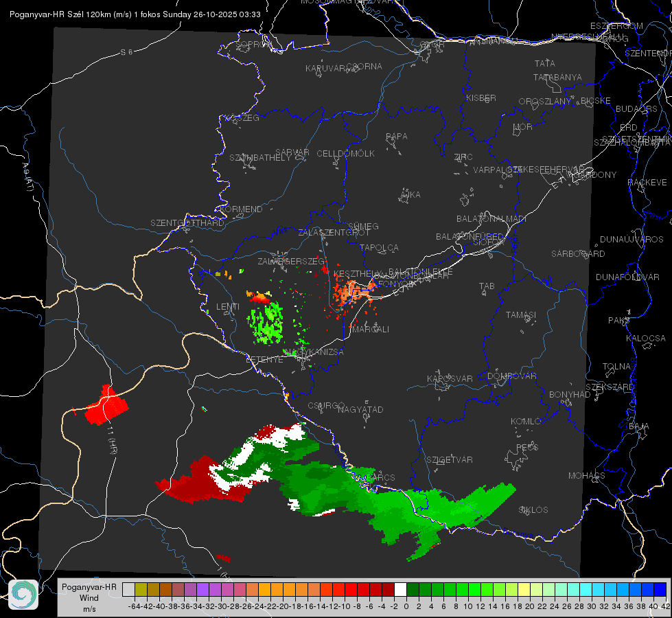The height and width of the screenshot is (618, 672).
Task: Click the PAPA town label
Action: [x=397, y=137]
